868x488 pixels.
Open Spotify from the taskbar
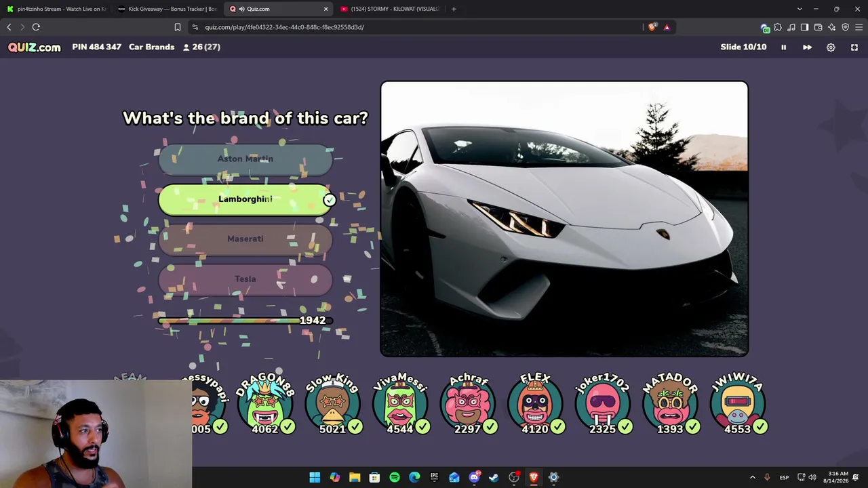tap(395, 477)
